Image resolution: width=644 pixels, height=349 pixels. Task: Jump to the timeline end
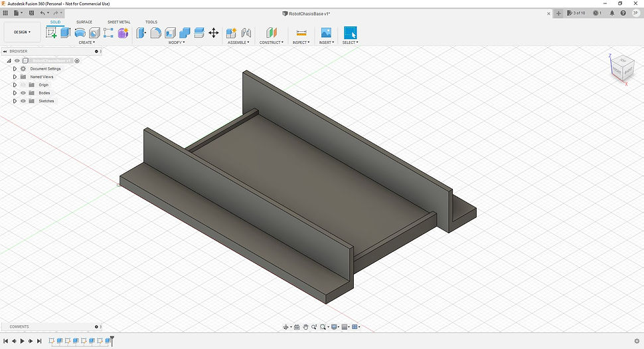tap(39, 341)
